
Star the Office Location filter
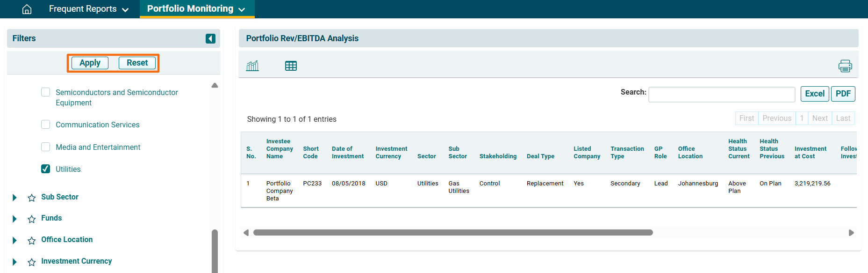tap(32, 240)
